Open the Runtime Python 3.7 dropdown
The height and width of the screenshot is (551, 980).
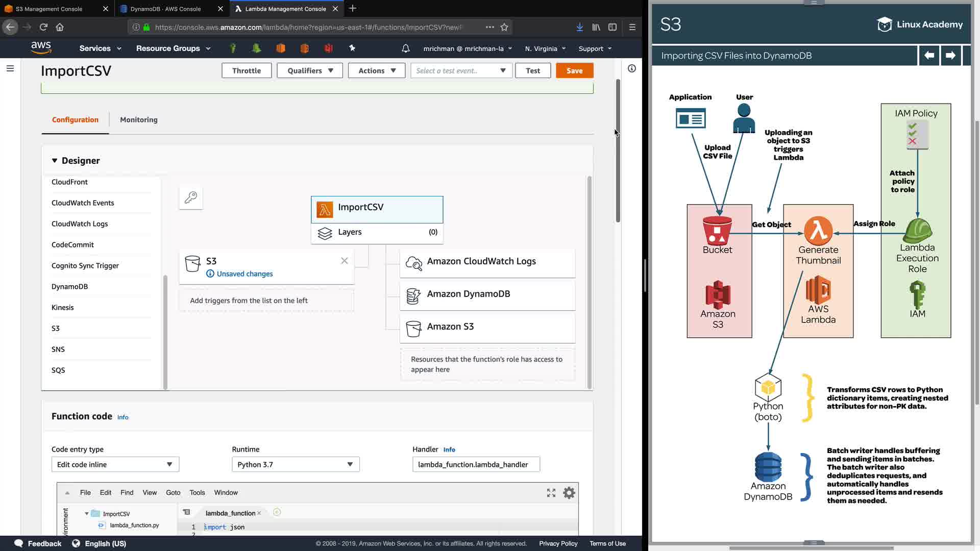(296, 464)
